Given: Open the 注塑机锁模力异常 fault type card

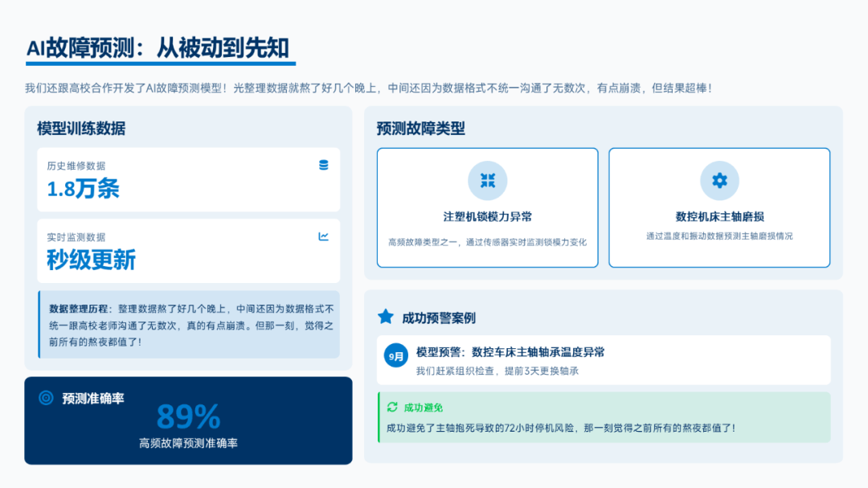Looking at the screenshot, I should tap(487, 207).
